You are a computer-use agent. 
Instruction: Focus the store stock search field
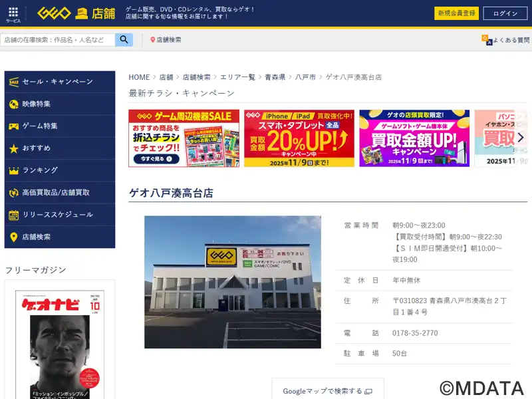[58, 40]
